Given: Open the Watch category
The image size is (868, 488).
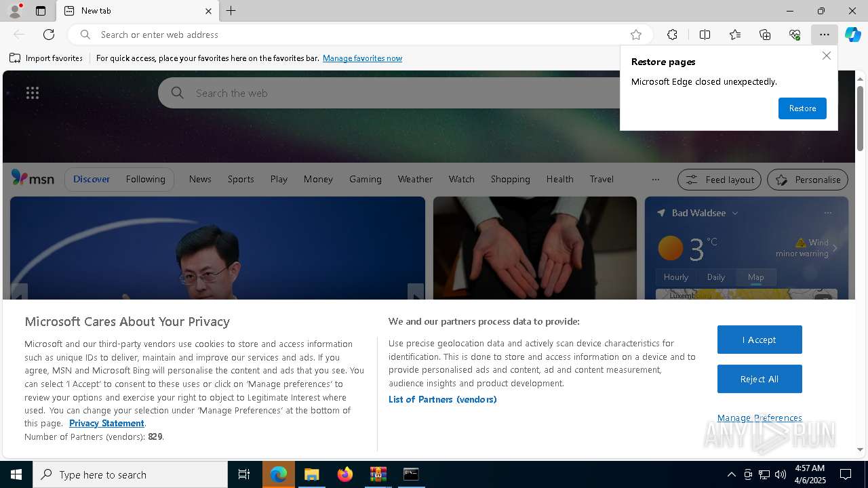Looking at the screenshot, I should click(x=461, y=179).
